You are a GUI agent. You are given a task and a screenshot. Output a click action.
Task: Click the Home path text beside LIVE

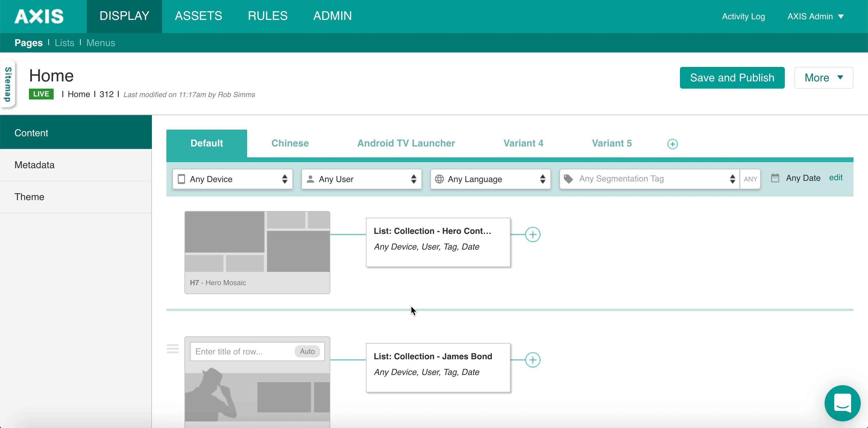click(79, 94)
